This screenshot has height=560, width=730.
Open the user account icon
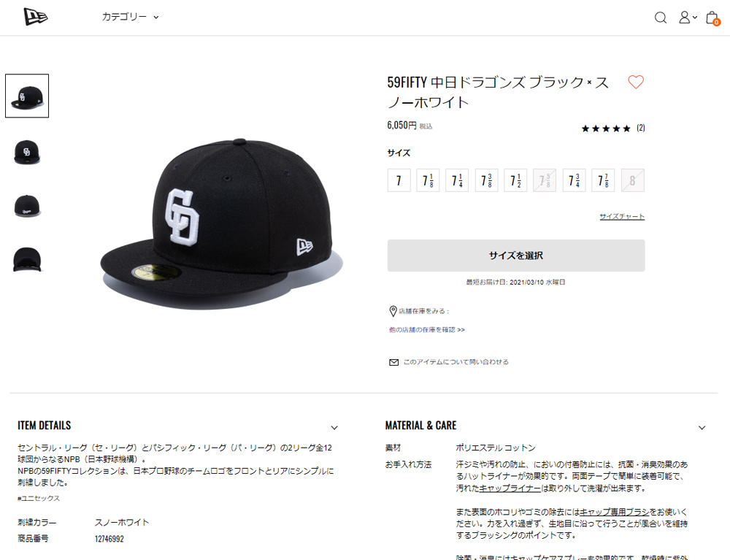687,18
